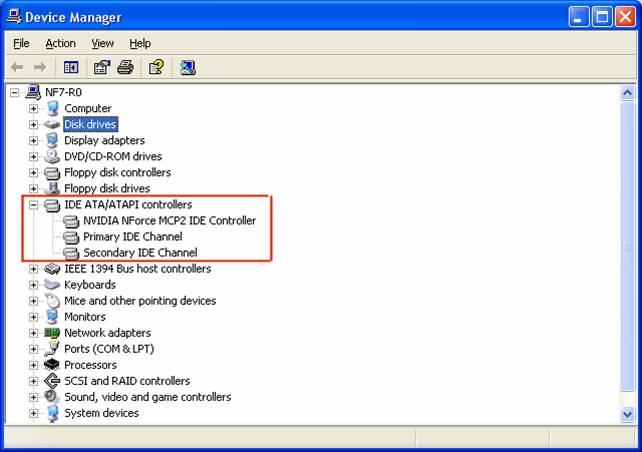642x452 pixels.
Task: Click the Mice and pointing devices icon
Action: (x=52, y=301)
